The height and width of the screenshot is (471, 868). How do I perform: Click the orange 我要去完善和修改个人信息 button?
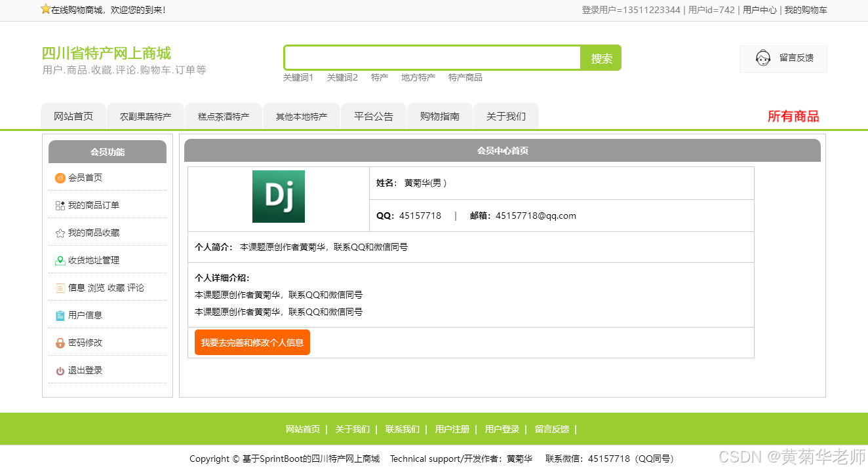(x=252, y=342)
